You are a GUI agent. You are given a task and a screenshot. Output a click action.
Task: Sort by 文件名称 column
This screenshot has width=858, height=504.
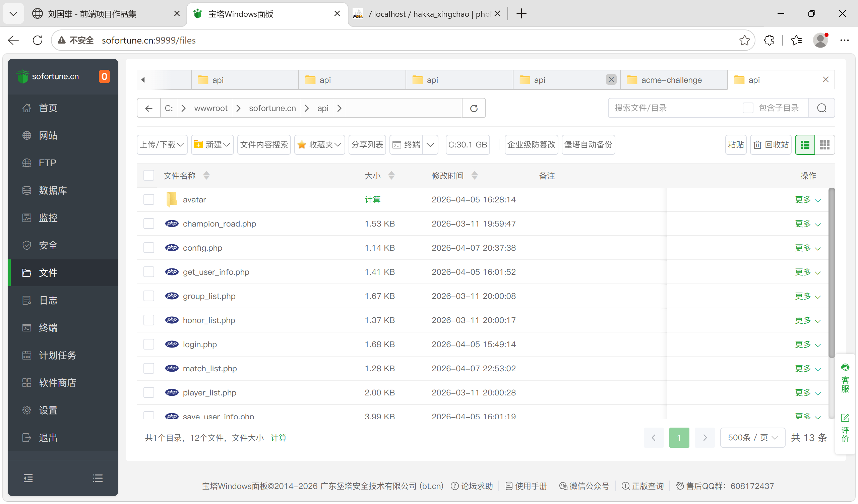[x=186, y=176]
